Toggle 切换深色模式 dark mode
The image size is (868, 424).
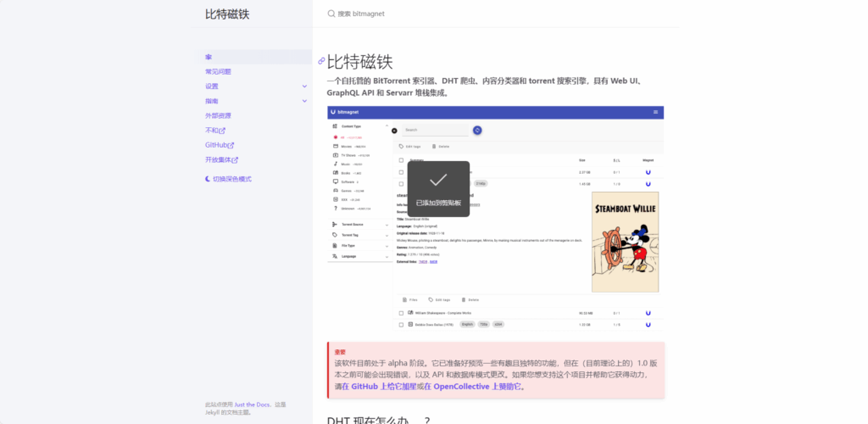tap(228, 179)
